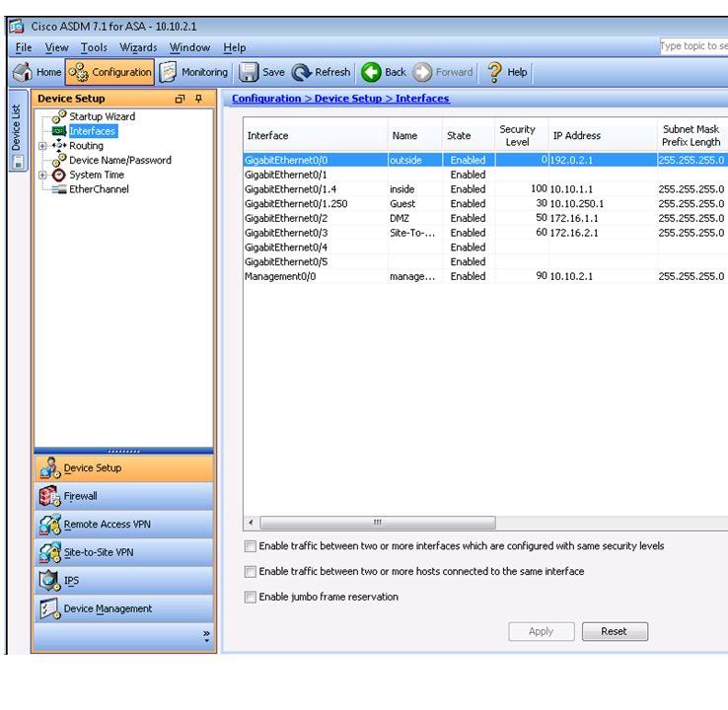Follow the Configuration > Device Setup > Interfaces breadcrumb
728x710 pixels.
[340, 99]
